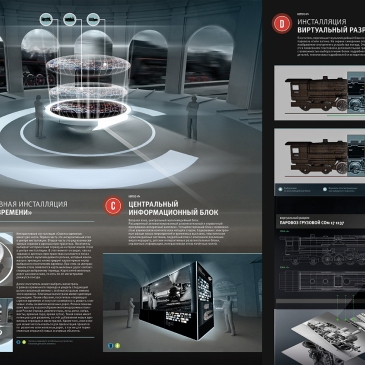The width and height of the screenshot is (365, 365).
Task: Click the middle locomotive icon above the hologram
Action: [70, 19]
